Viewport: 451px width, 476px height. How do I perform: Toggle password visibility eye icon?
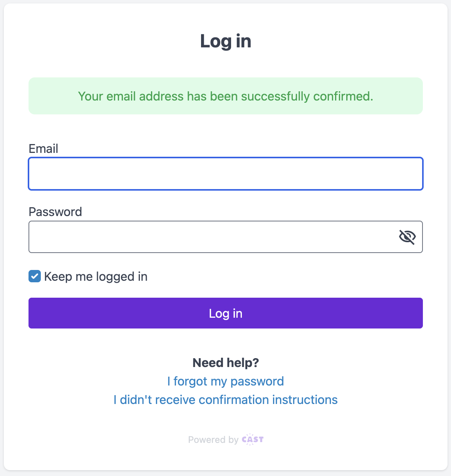[x=407, y=237]
